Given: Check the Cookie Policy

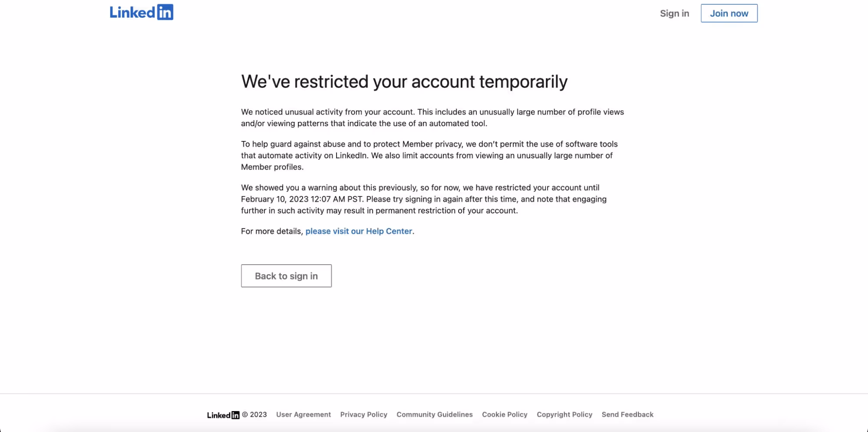Looking at the screenshot, I should 504,415.
